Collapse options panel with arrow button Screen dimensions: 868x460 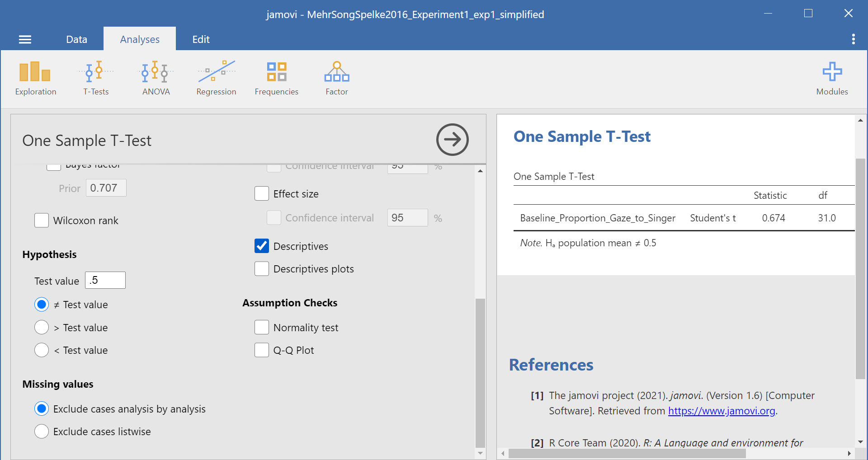[452, 140]
